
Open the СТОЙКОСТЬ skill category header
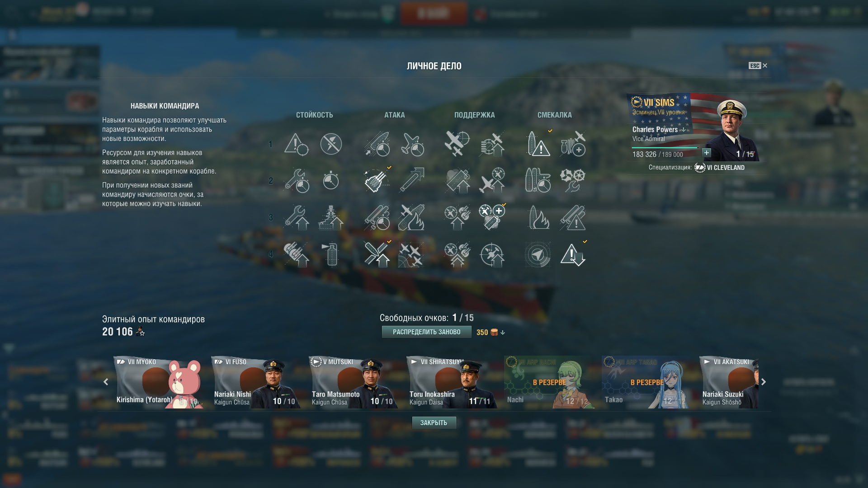click(315, 115)
